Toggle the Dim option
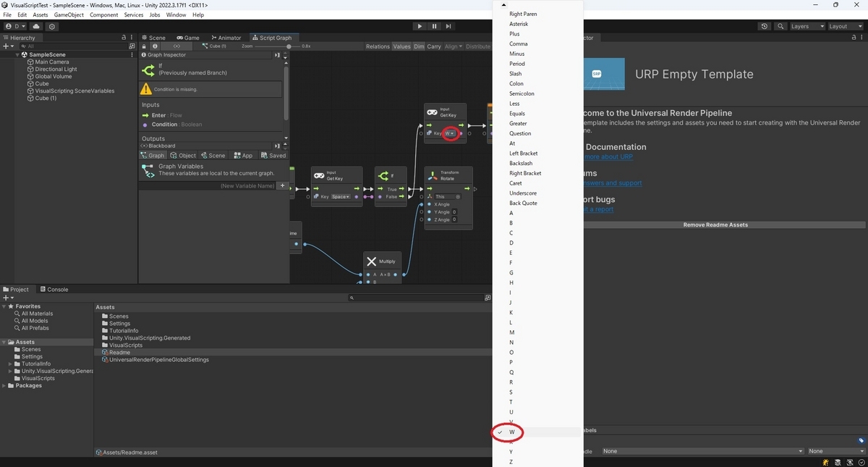868x467 pixels. (419, 46)
